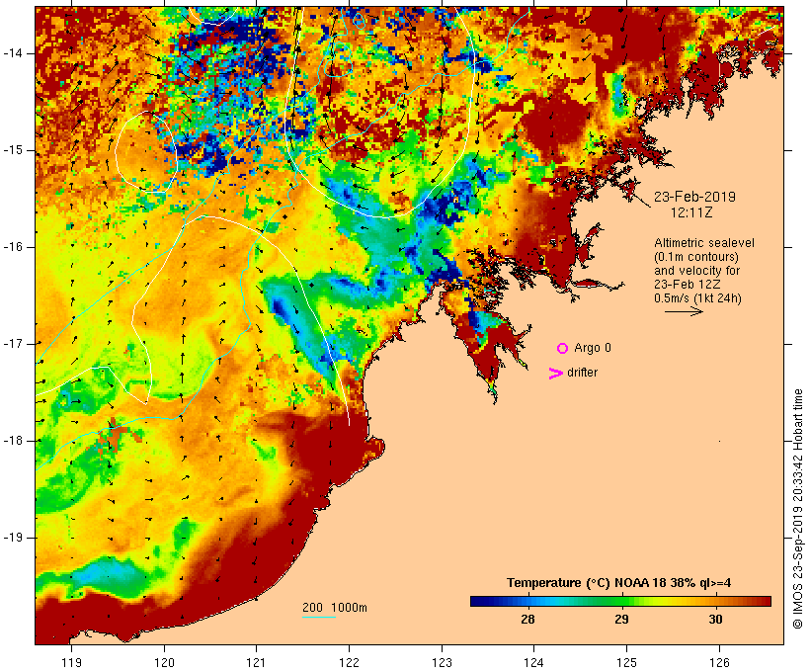Click the '123' longitude axis label

tap(442, 662)
